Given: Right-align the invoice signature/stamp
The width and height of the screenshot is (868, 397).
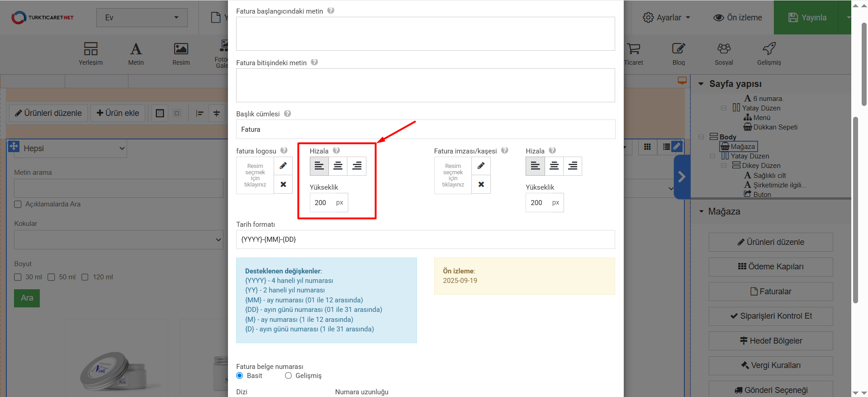Looking at the screenshot, I should tap(573, 166).
